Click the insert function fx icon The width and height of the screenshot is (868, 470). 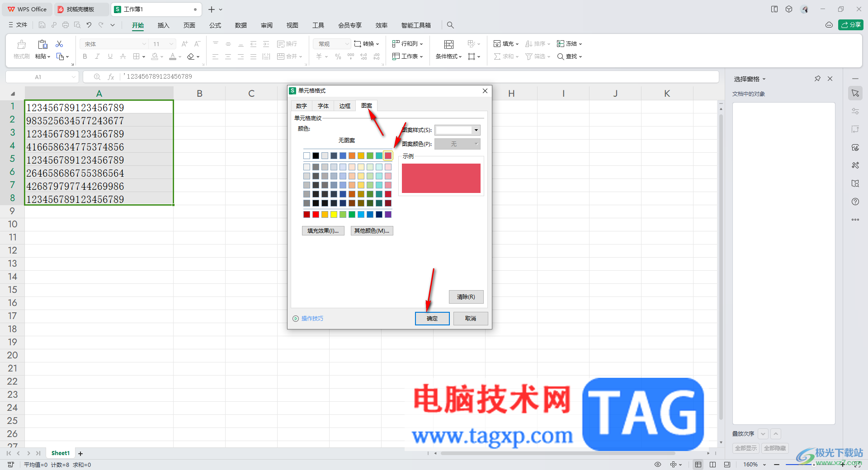tap(111, 77)
